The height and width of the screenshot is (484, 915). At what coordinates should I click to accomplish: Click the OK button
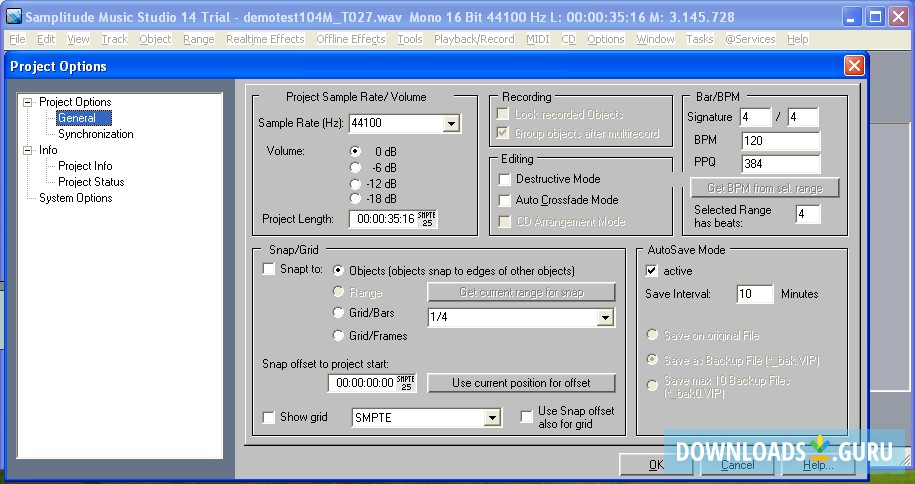point(656,465)
